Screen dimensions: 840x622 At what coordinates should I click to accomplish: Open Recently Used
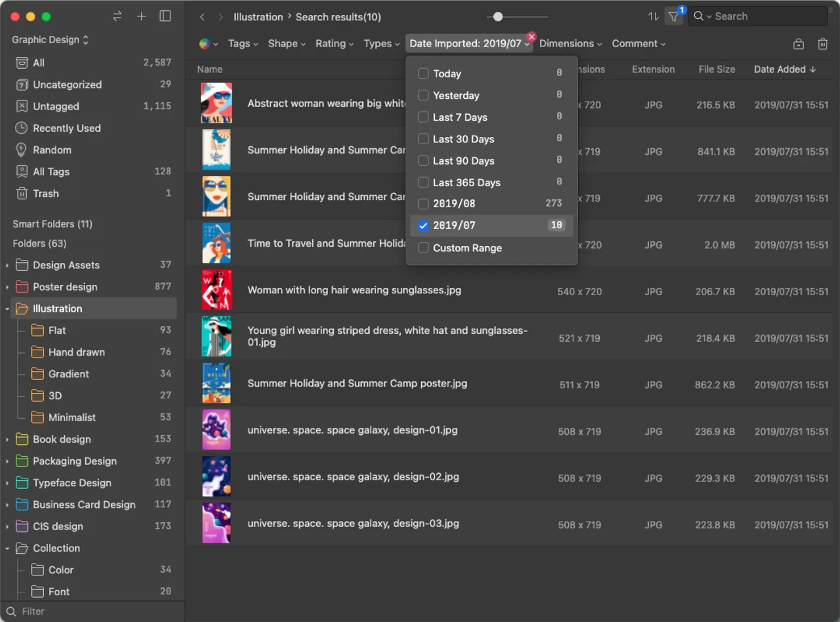pos(93,128)
